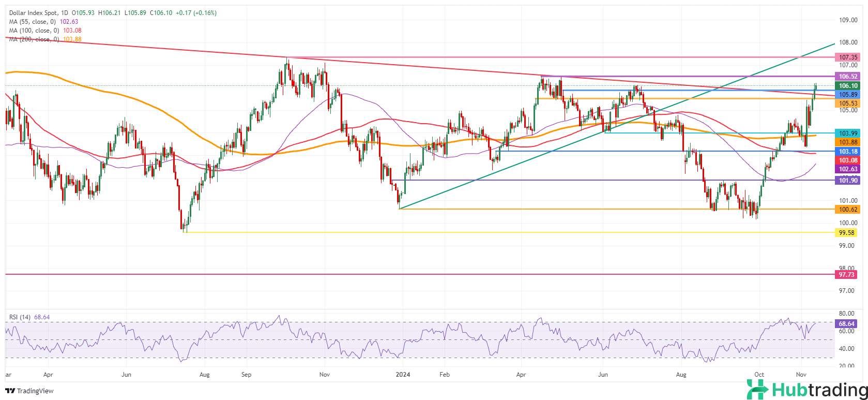Image resolution: width=868 pixels, height=400 pixels.
Task: Click the TradingView logo
Action: click(x=29, y=391)
